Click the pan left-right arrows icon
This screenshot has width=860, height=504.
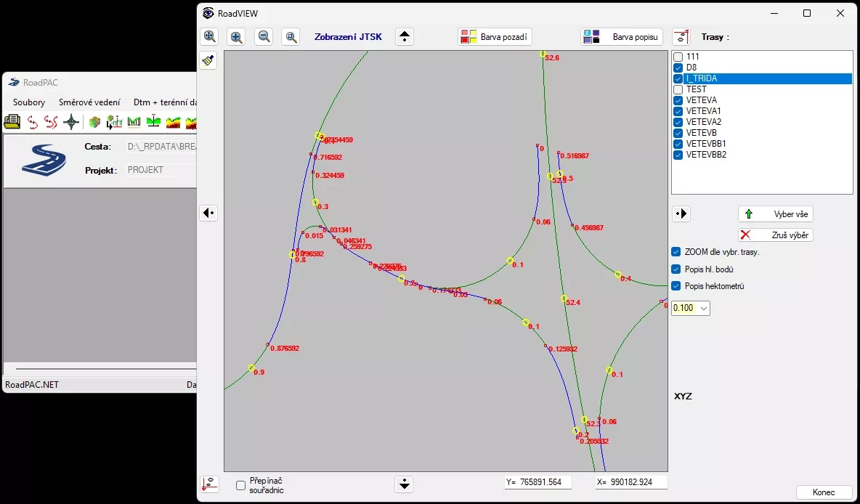tap(209, 213)
